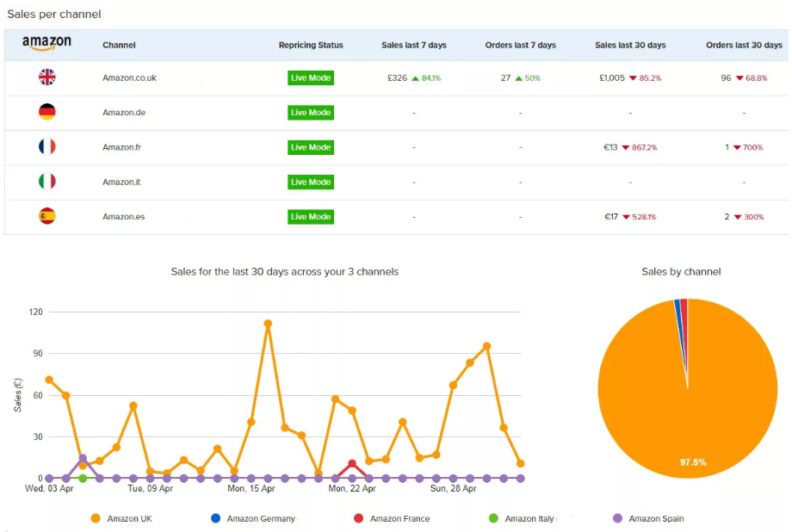Toggle Amazon France series in chart legend

click(x=392, y=518)
